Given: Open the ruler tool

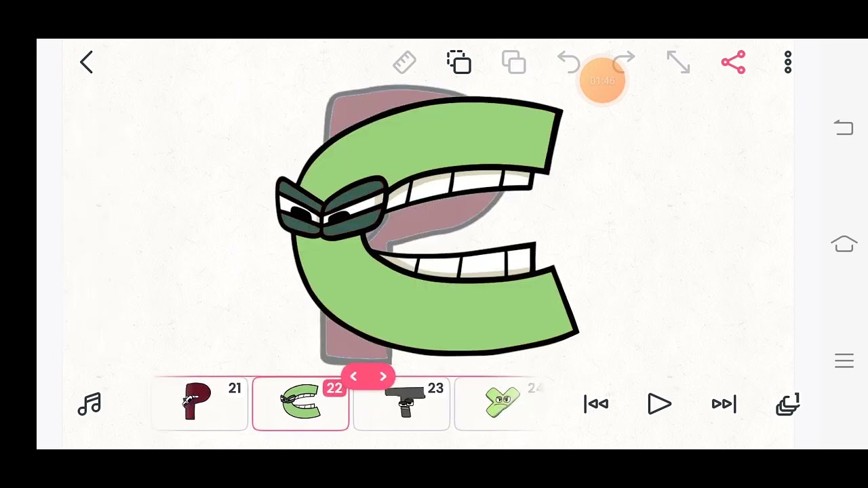Looking at the screenshot, I should point(404,62).
